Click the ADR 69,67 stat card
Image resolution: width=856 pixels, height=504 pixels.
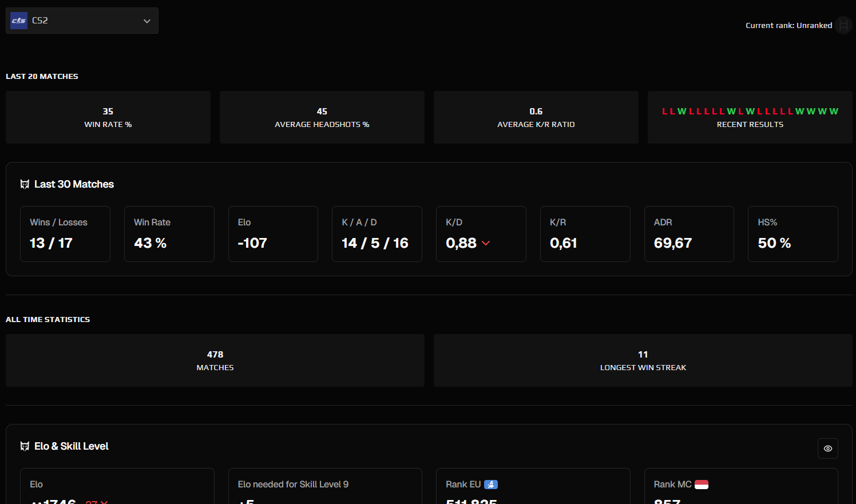(x=689, y=233)
